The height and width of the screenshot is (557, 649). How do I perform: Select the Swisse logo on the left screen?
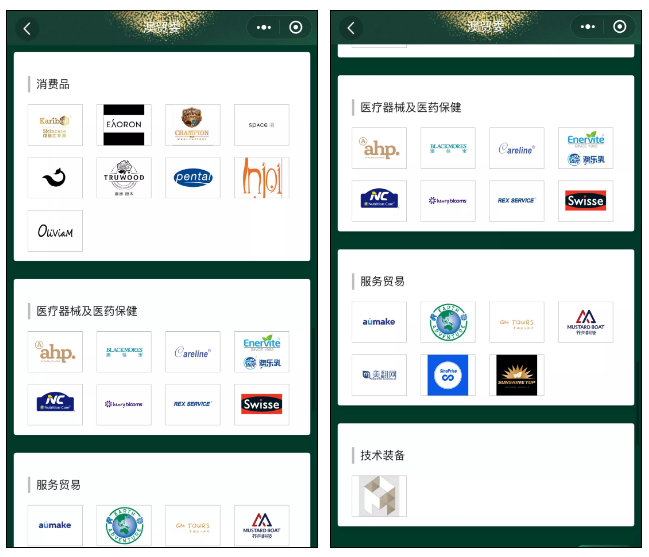click(x=262, y=405)
